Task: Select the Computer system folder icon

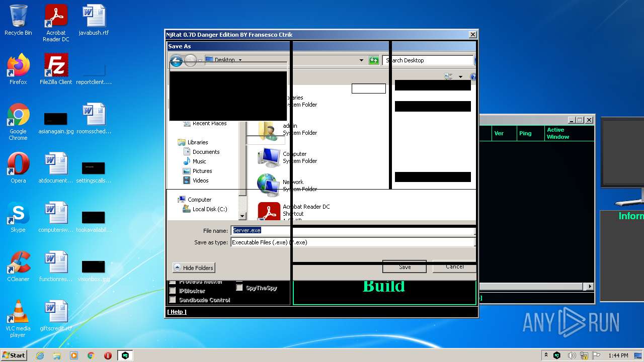Action: 268,157
